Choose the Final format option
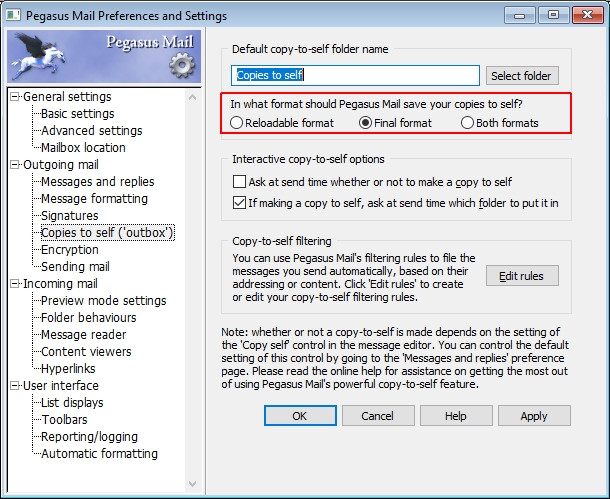The width and height of the screenshot is (610, 499). (x=365, y=123)
